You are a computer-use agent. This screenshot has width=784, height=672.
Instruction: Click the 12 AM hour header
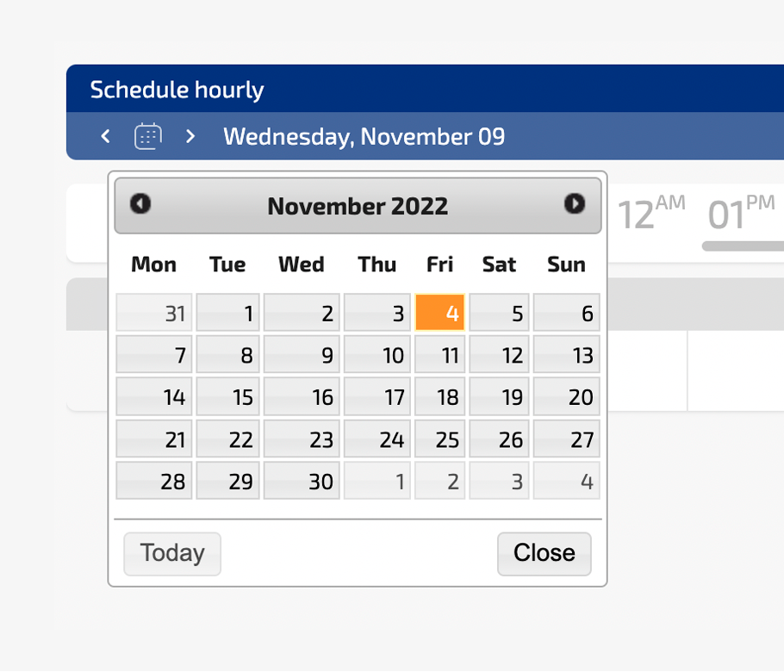pos(651,213)
